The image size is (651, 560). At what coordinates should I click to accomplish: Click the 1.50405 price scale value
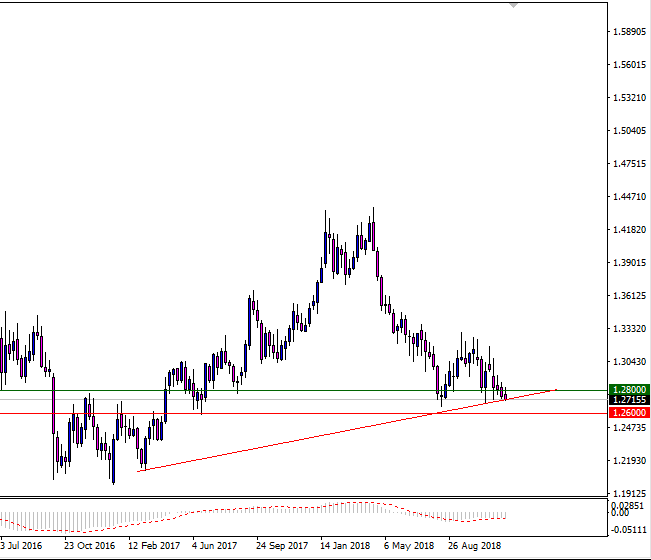click(x=630, y=131)
